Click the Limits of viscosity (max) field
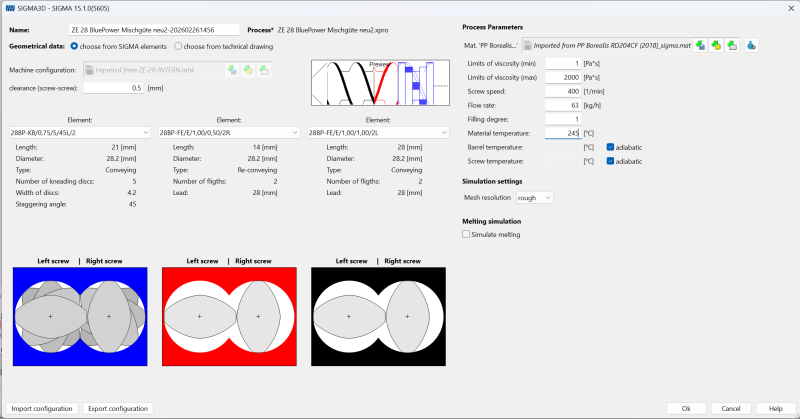Screen dimensions: 800x419 563,77
